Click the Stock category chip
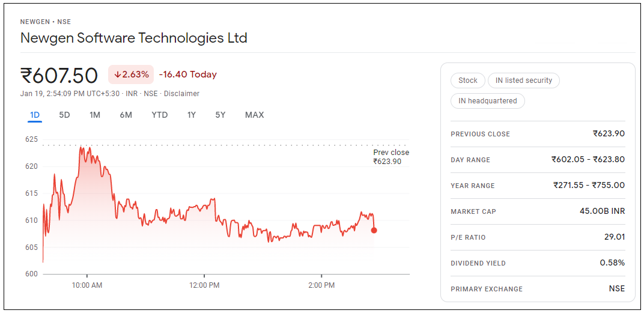Screen dimensions: 644x313 tap(468, 81)
